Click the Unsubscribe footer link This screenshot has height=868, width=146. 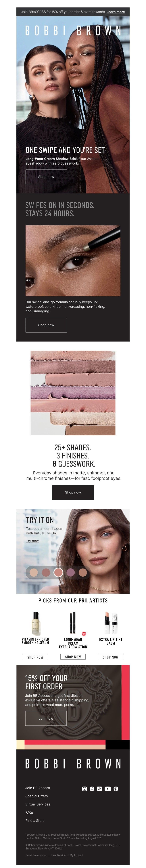click(58, 855)
